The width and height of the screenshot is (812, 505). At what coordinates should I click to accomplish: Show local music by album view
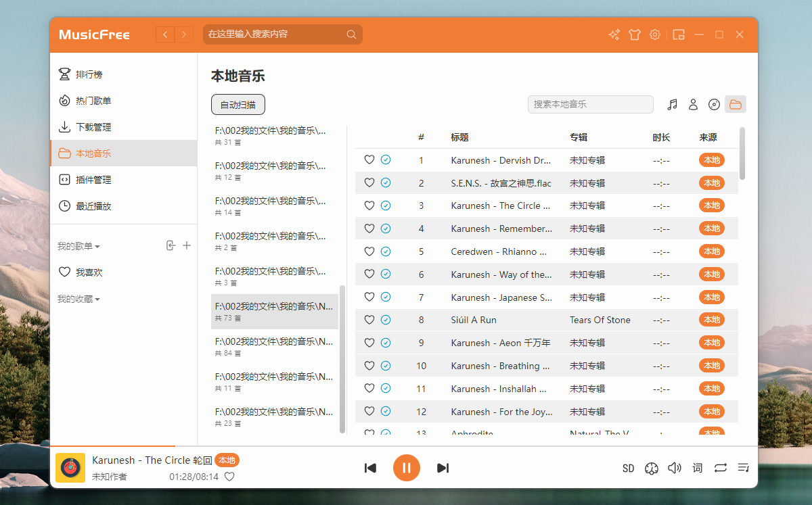pyautogui.click(x=714, y=104)
